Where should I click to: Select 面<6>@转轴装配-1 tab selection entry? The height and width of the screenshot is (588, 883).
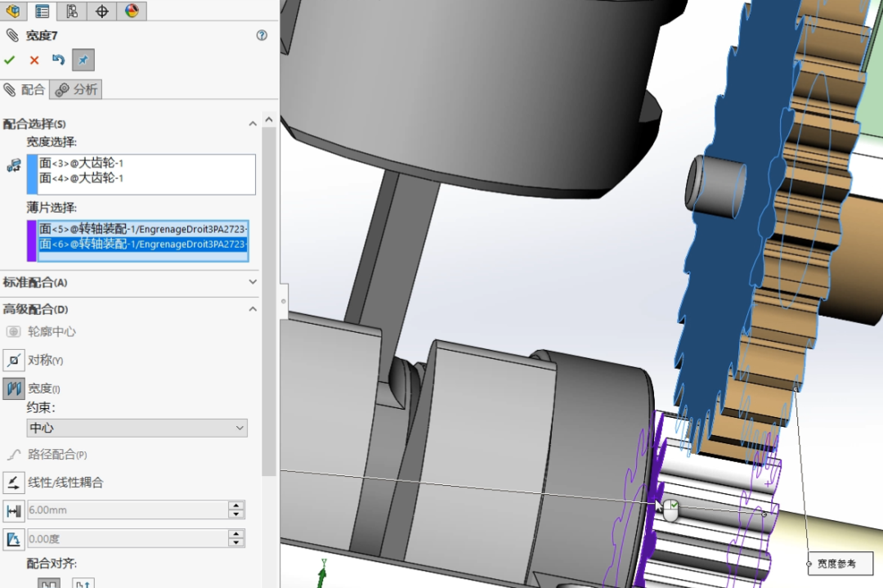[143, 244]
